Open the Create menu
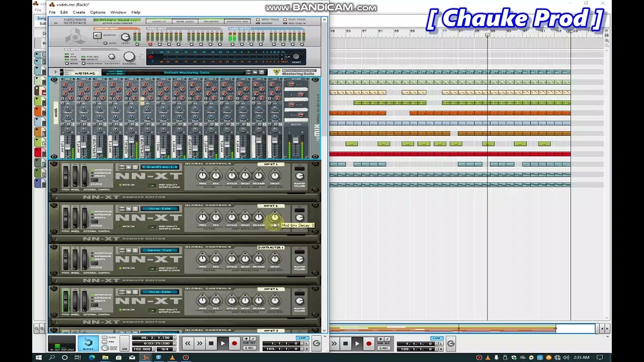The width and height of the screenshot is (644, 362). (x=78, y=12)
